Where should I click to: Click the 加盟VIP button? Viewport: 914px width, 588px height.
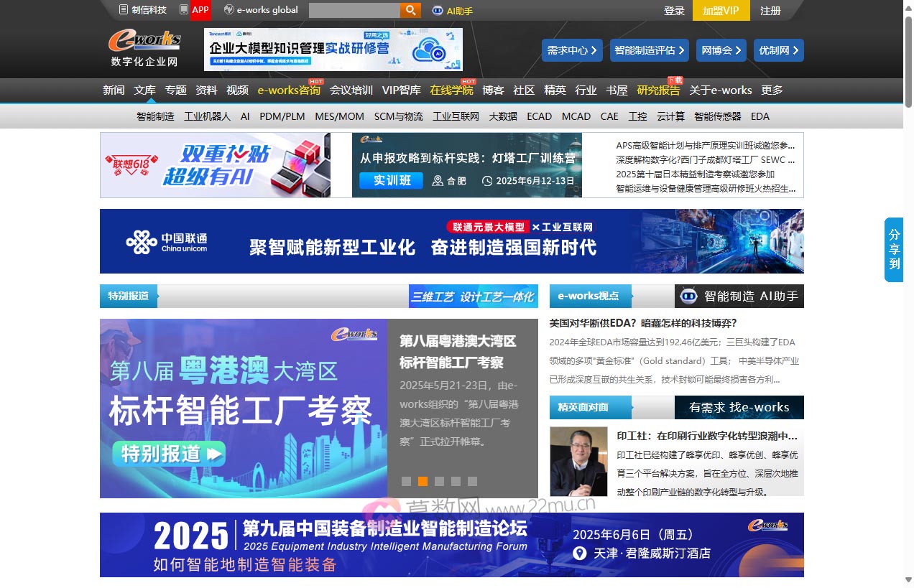(x=721, y=11)
